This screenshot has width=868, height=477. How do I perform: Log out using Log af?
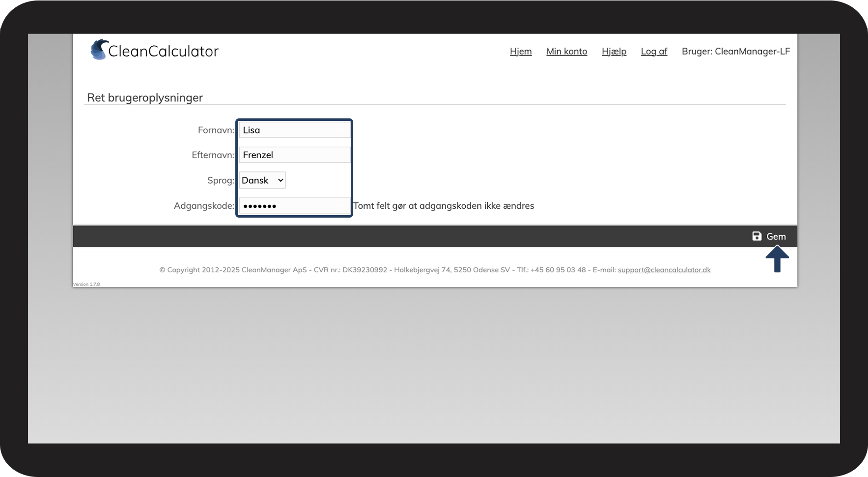pos(653,52)
